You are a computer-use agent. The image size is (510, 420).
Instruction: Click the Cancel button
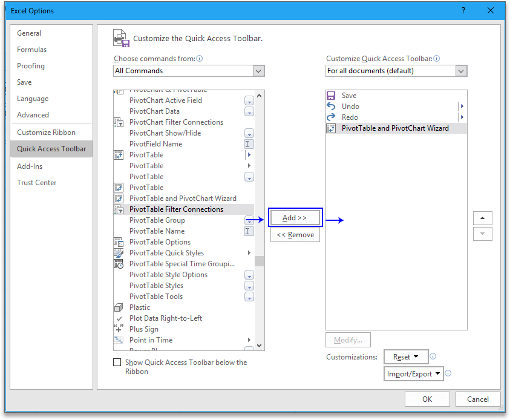(478, 399)
